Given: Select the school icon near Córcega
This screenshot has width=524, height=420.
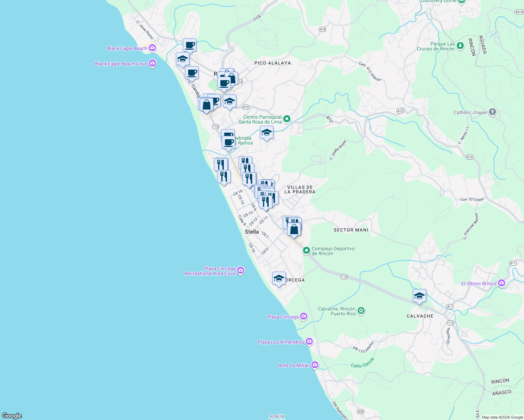Looking at the screenshot, I should [x=279, y=279].
